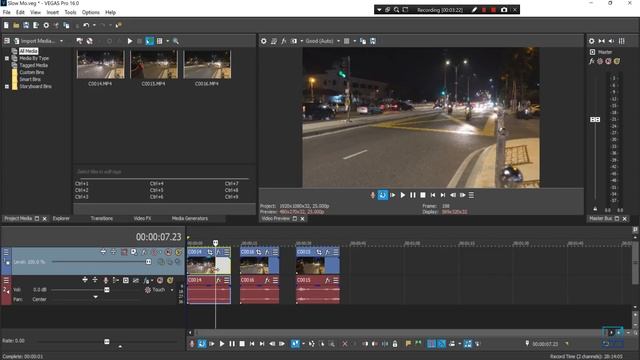Click Pause button under the video preview

413,195
